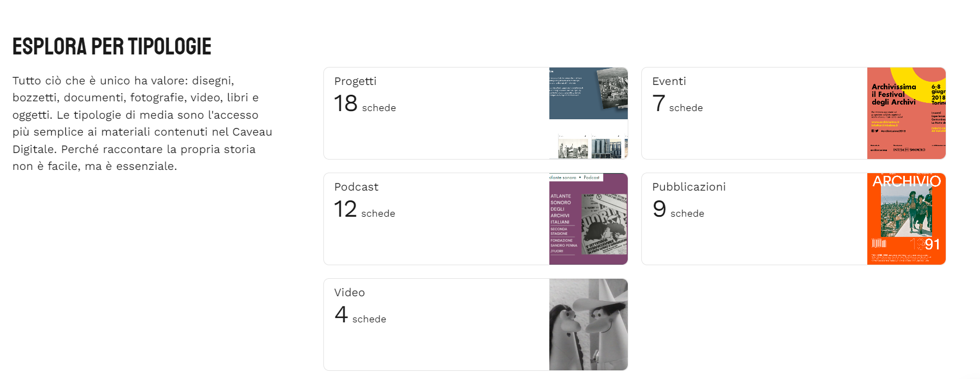Open the Progetti card title
The height and width of the screenshot is (379, 980).
point(355,81)
